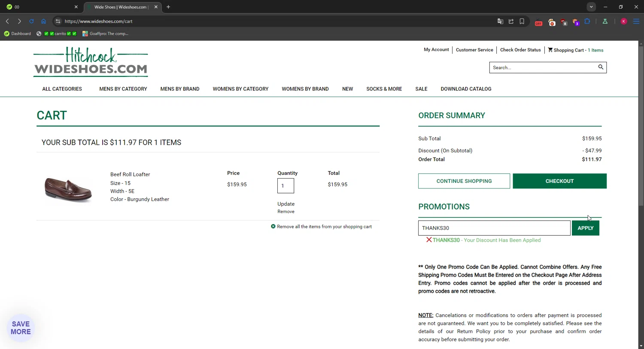Submit search with the magnifier icon
The image size is (644, 349).
tap(601, 67)
